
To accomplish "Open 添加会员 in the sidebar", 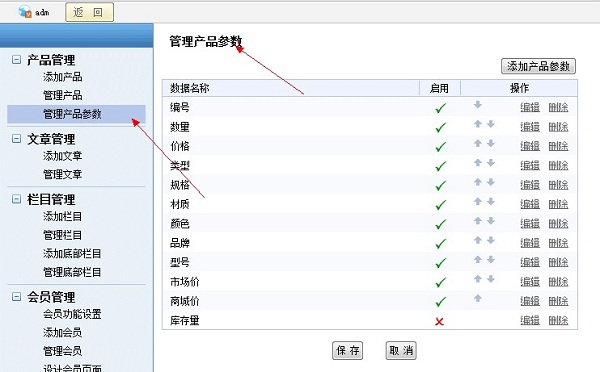I will tap(62, 333).
